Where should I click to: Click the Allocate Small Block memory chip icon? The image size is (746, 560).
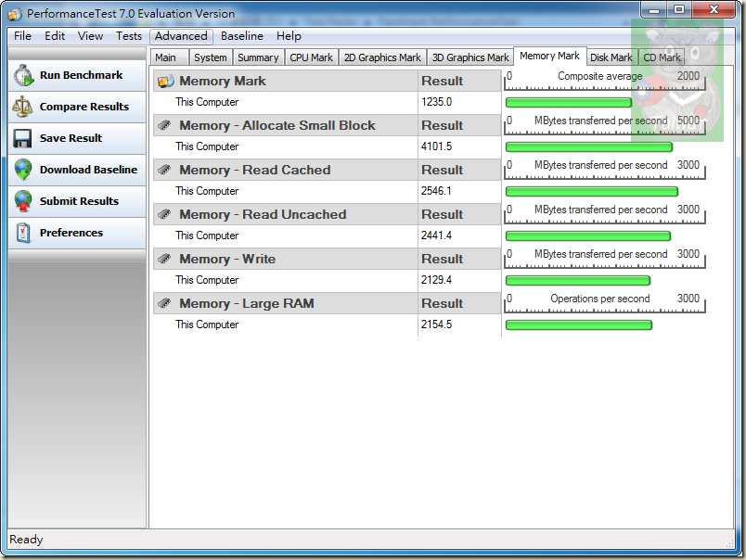(164, 125)
